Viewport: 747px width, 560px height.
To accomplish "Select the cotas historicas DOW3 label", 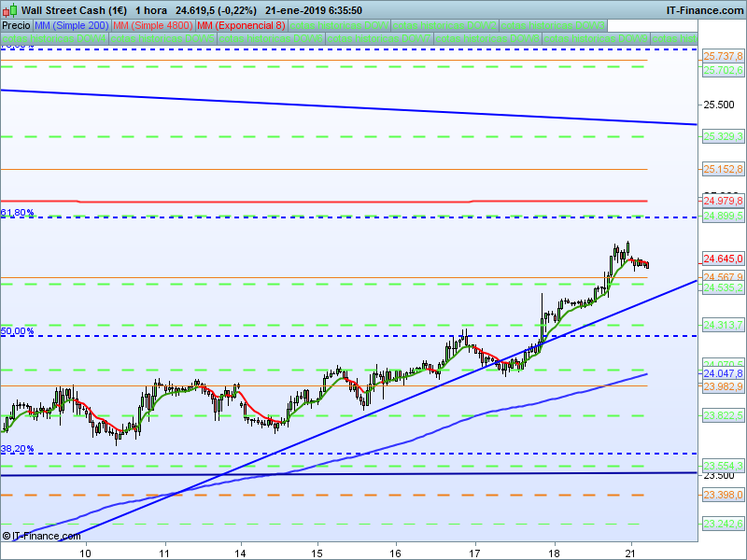I will (553, 26).
